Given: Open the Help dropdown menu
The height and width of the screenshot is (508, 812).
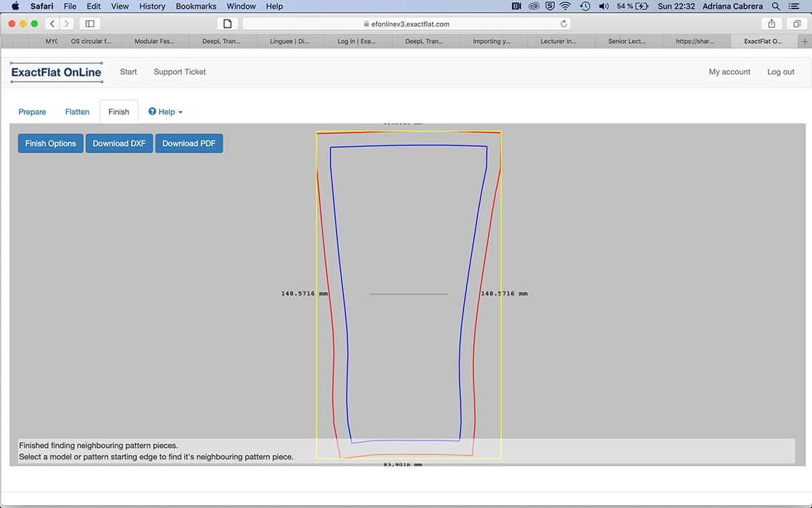Looking at the screenshot, I should coord(165,112).
